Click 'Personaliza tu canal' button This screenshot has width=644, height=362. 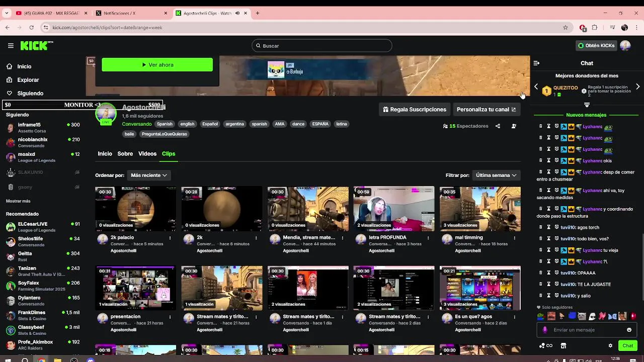(x=486, y=109)
